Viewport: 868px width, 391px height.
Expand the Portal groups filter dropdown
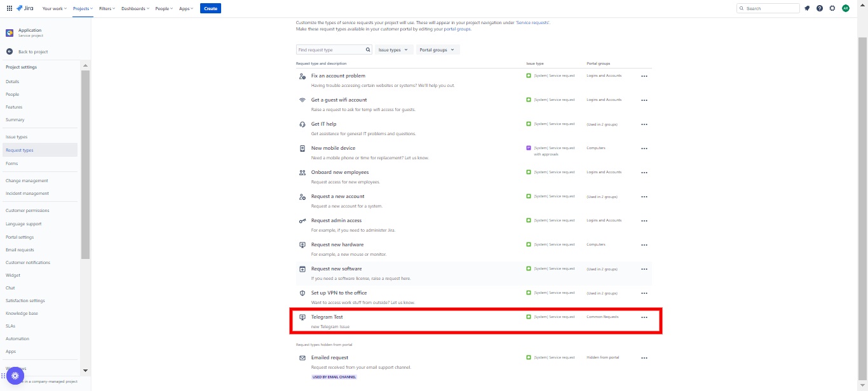(x=437, y=50)
